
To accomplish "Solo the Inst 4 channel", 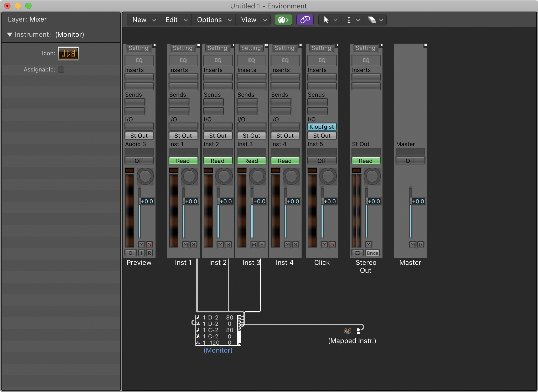I will coord(296,245).
